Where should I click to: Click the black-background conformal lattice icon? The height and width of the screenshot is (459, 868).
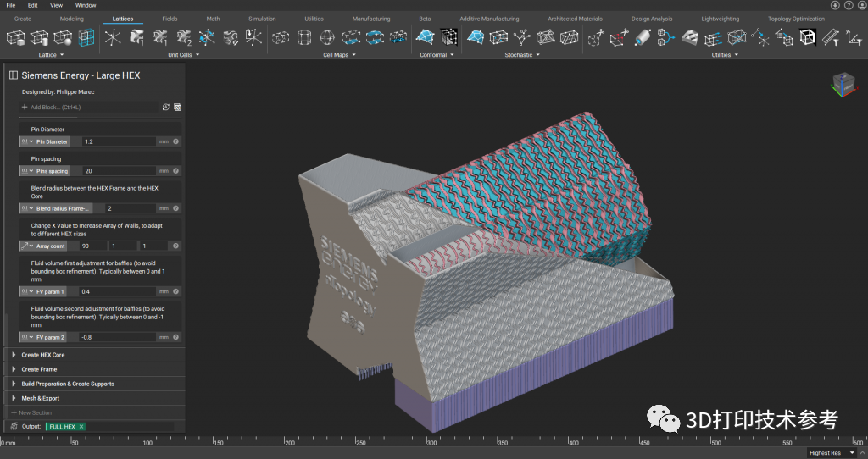click(x=448, y=37)
